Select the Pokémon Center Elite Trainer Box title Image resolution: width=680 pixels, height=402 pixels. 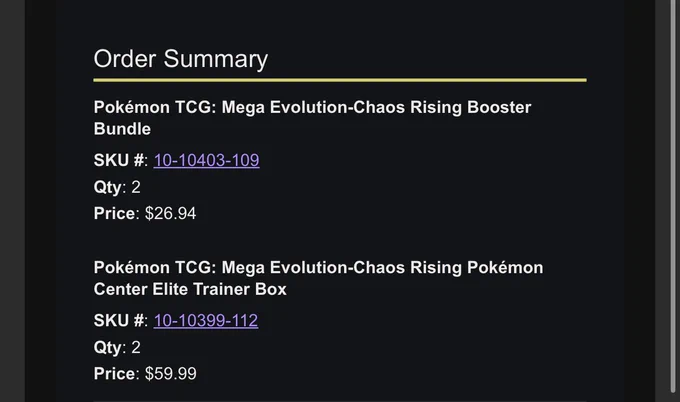coord(318,278)
